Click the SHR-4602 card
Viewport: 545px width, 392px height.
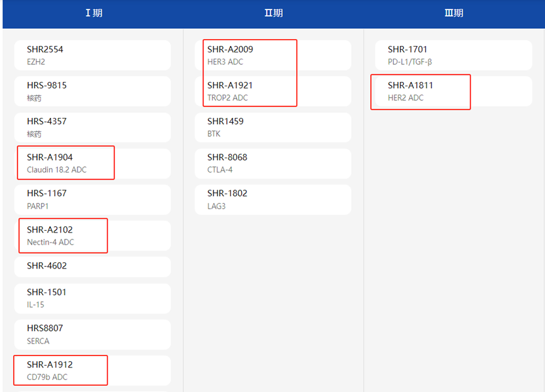click(93, 267)
